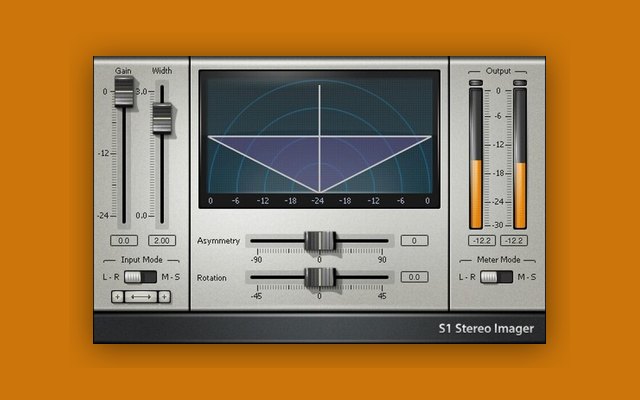Click the left plus polarity button
Image resolution: width=640 pixels, height=400 pixels.
click(x=118, y=297)
